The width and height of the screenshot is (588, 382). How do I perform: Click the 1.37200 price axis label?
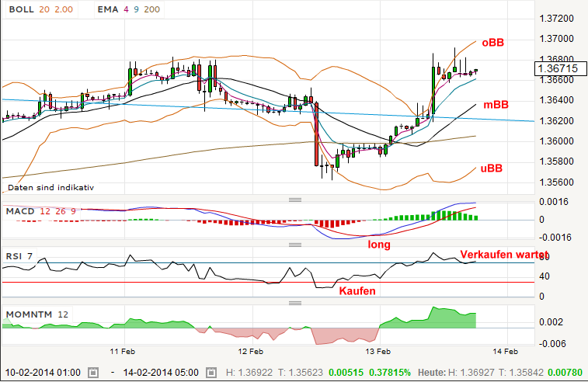pos(556,19)
